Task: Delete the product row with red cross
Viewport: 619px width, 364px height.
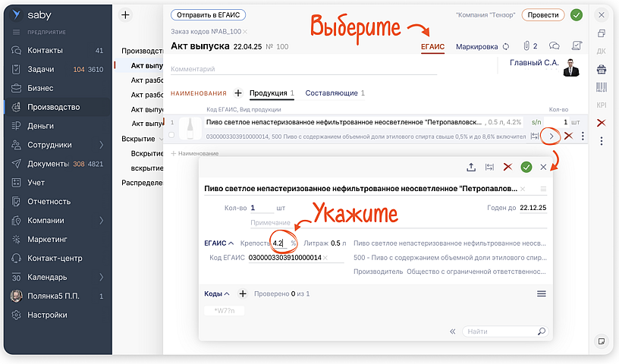Action: click(x=568, y=136)
